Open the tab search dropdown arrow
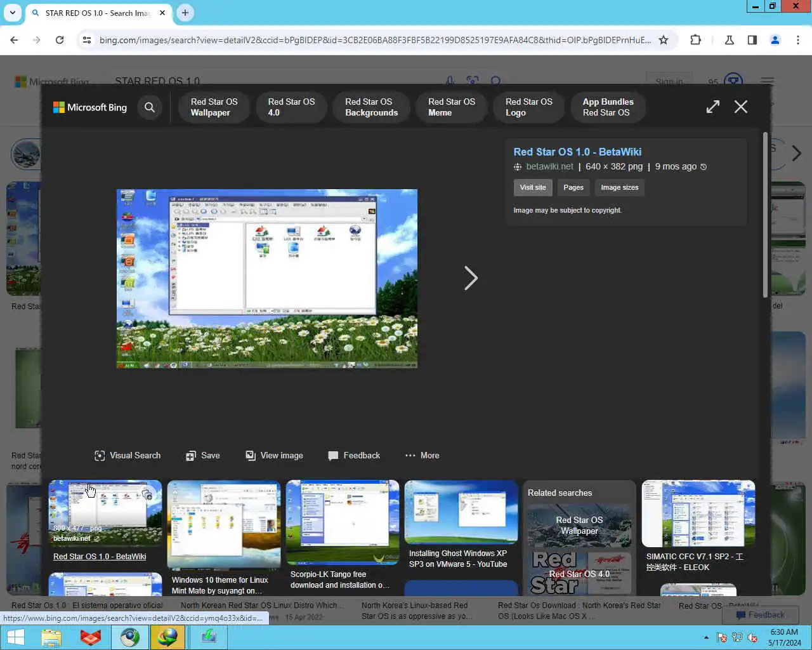The width and height of the screenshot is (812, 650). point(13,13)
